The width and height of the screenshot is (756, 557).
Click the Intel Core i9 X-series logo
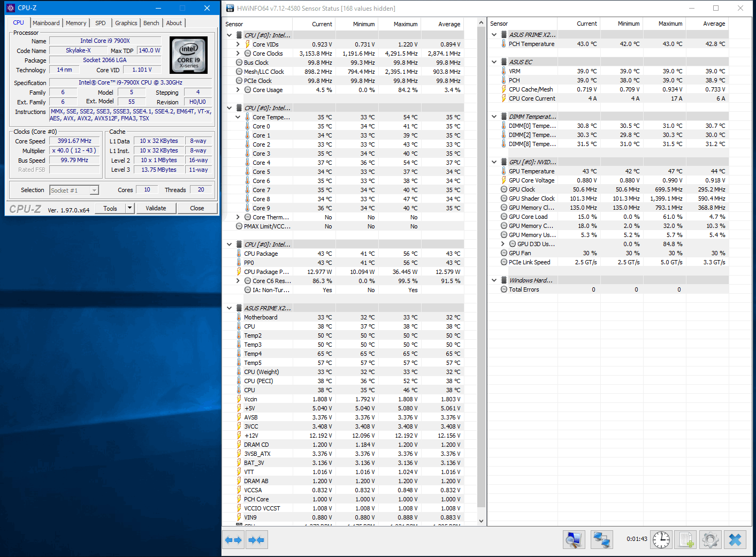pyautogui.click(x=188, y=55)
